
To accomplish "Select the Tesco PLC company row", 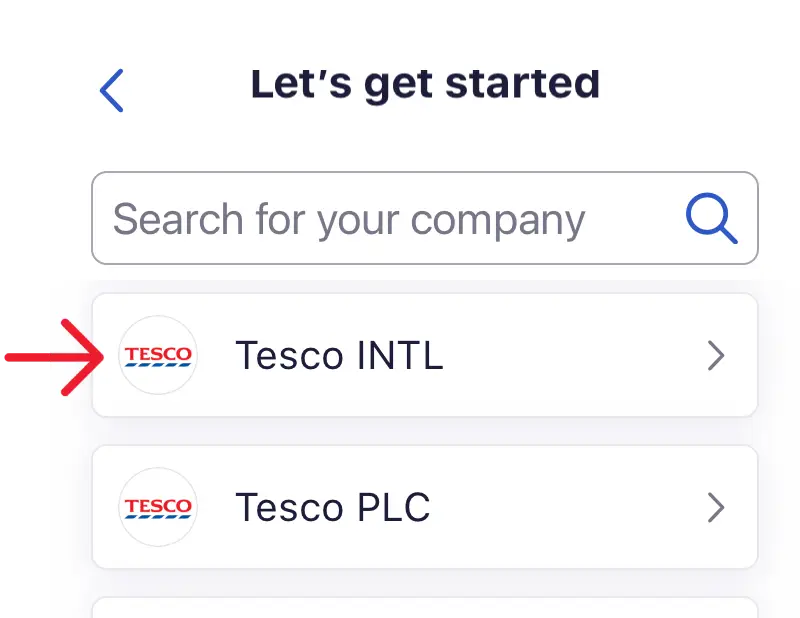I will (424, 507).
